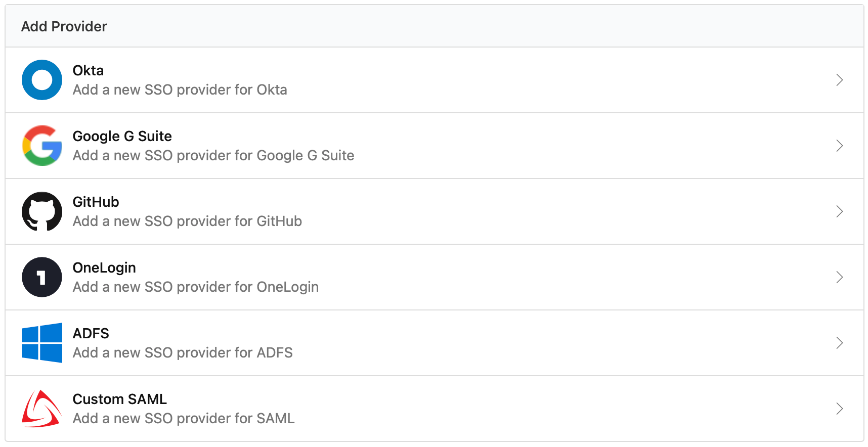Click the OneLogin provider title text
Viewport: 868px width, 447px height.
click(x=104, y=267)
